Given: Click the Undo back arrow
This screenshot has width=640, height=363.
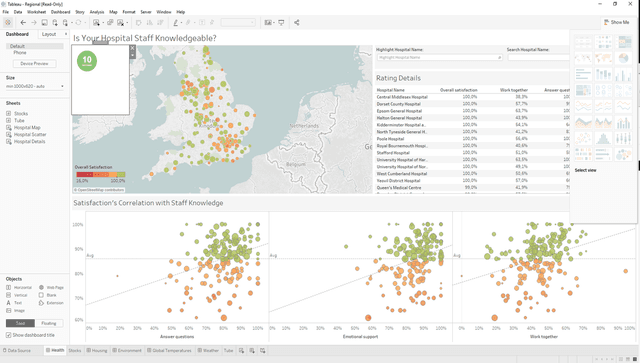Looking at the screenshot, I should (23, 22).
